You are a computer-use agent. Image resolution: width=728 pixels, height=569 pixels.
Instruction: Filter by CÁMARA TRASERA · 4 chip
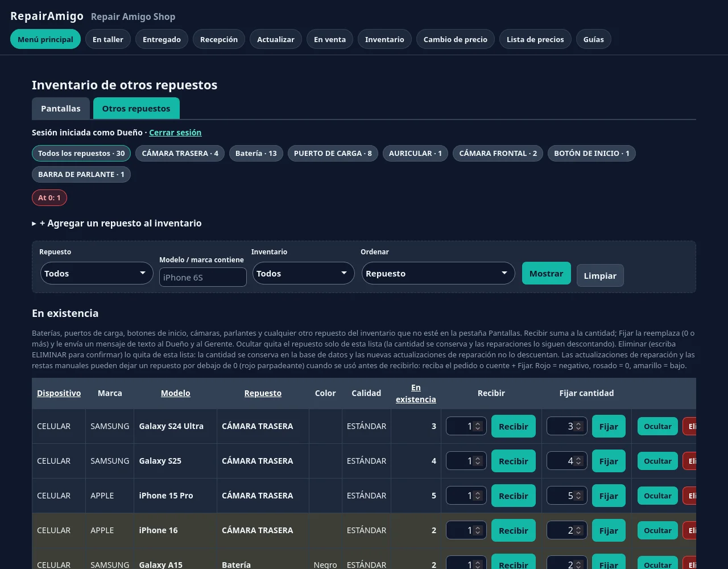(x=180, y=153)
